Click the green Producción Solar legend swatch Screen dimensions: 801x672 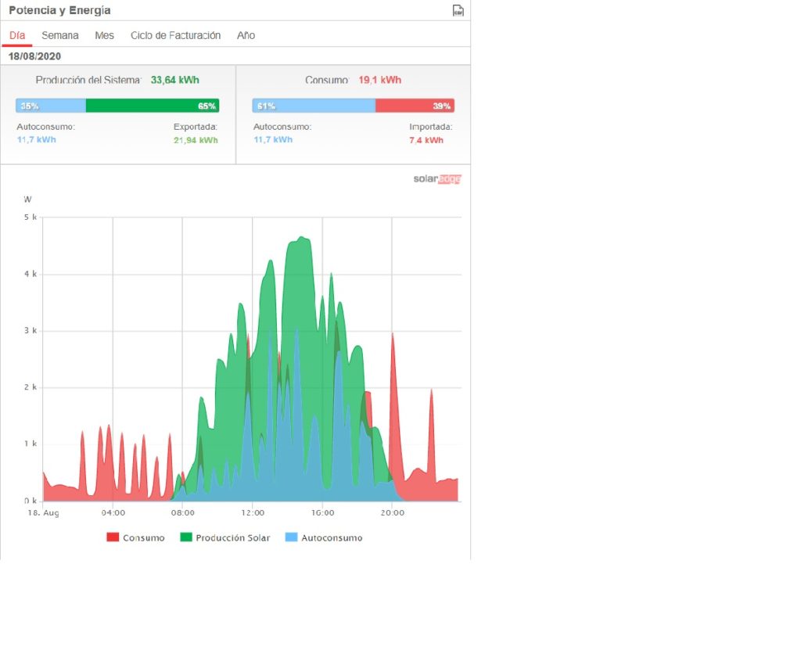tap(186, 538)
